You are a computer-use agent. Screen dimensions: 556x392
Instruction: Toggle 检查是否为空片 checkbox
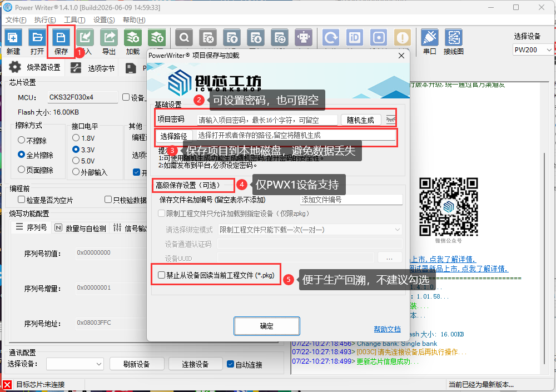point(22,200)
